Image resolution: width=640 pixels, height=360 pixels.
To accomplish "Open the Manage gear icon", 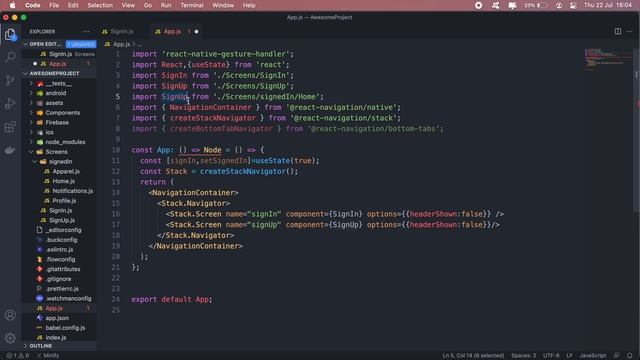I will click(10, 338).
